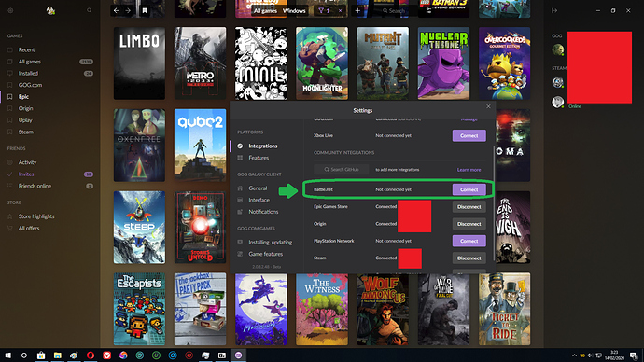
Task: Open the Overcooked game cover
Action: point(504,63)
